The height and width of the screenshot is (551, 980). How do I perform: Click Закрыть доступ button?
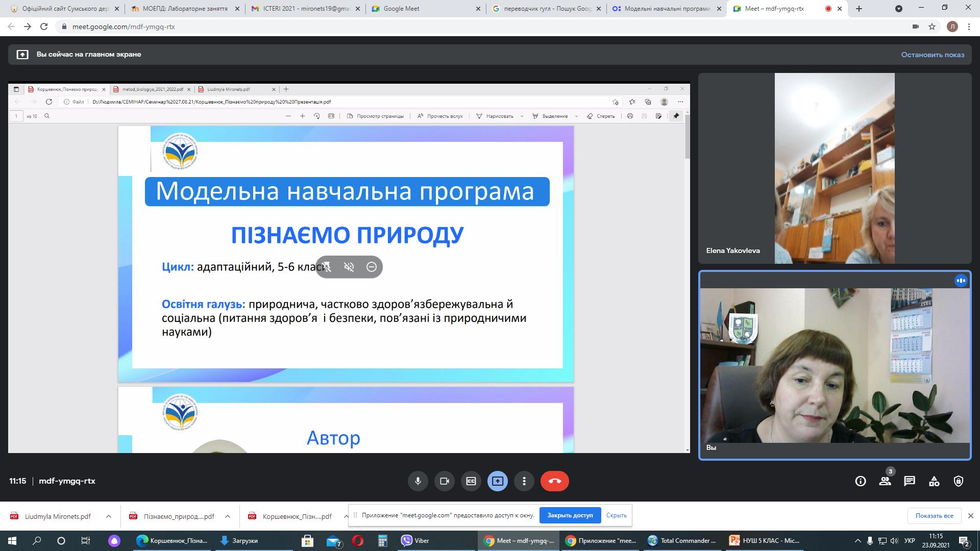click(570, 515)
